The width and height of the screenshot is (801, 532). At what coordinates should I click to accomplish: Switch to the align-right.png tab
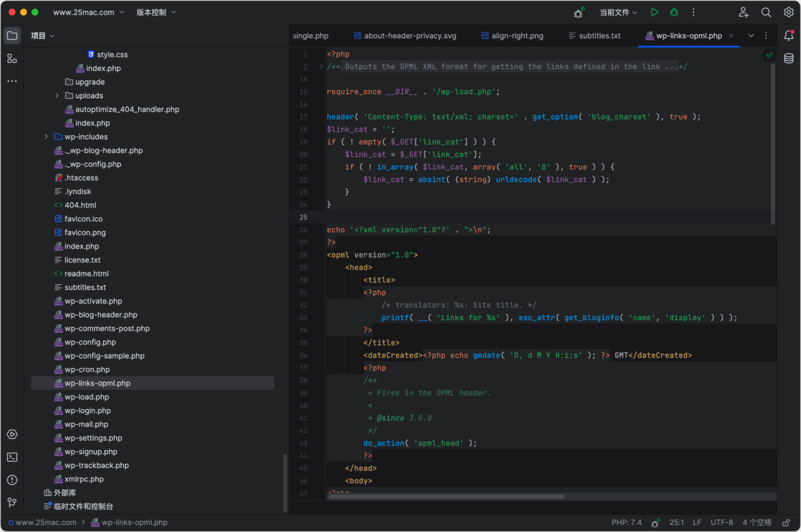coord(513,36)
